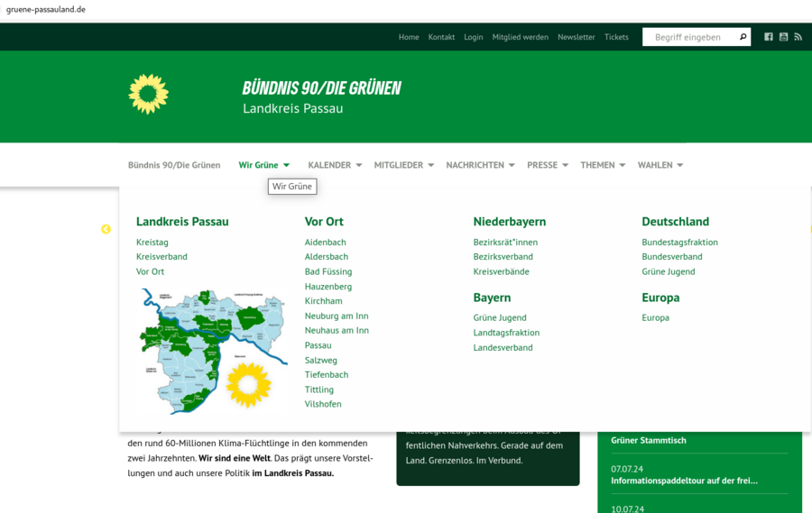The height and width of the screenshot is (513, 812).
Task: Select Salzweg entry
Action: [x=320, y=361]
